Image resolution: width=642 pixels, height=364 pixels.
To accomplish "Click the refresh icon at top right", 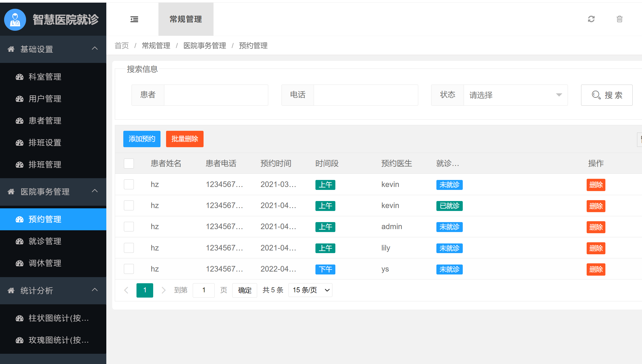I will [x=591, y=19].
